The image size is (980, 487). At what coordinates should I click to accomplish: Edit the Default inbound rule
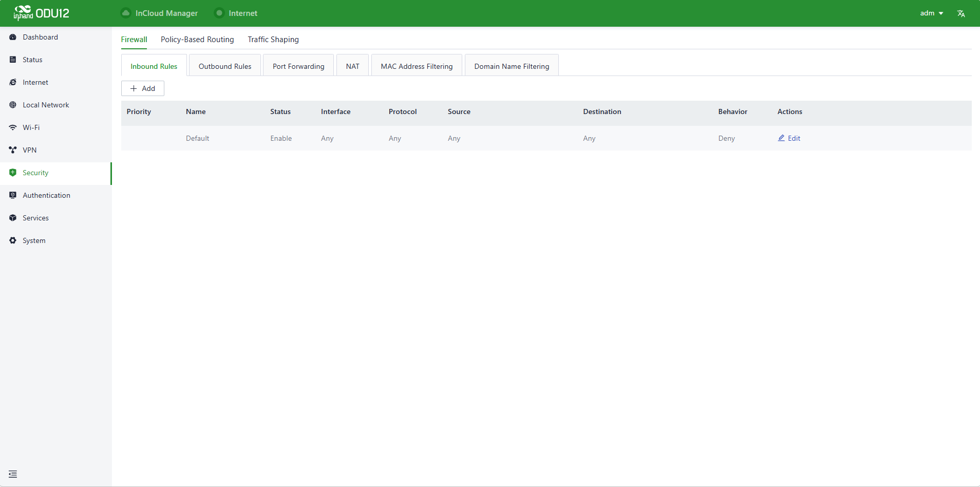[x=789, y=138]
